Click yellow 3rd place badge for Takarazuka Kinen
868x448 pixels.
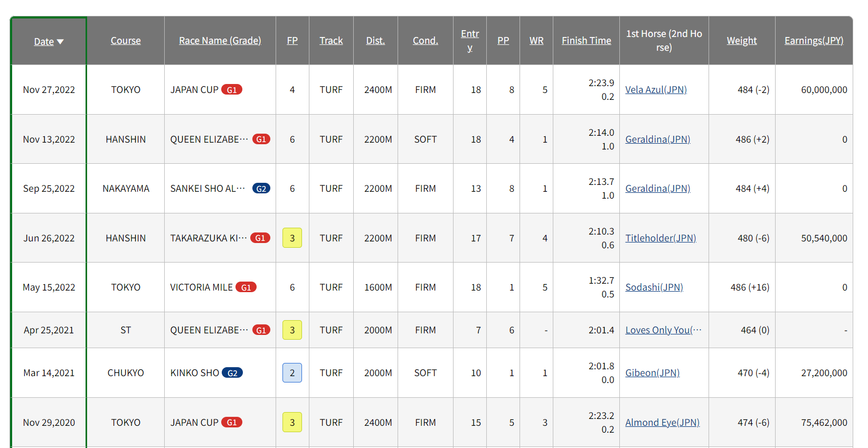click(293, 238)
